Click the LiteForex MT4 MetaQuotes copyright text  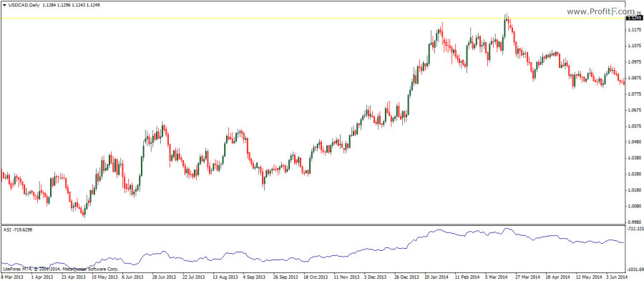(61, 270)
